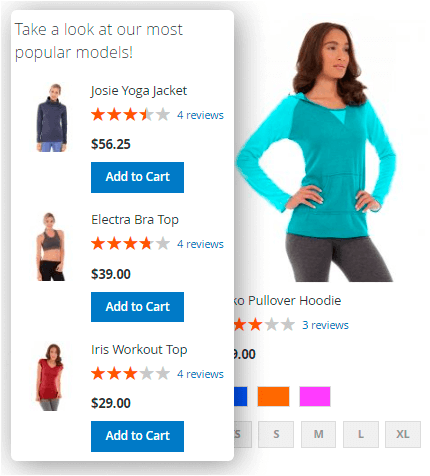The height and width of the screenshot is (476, 430).
Task: Choose size XL for the hoodie
Action: point(403,434)
